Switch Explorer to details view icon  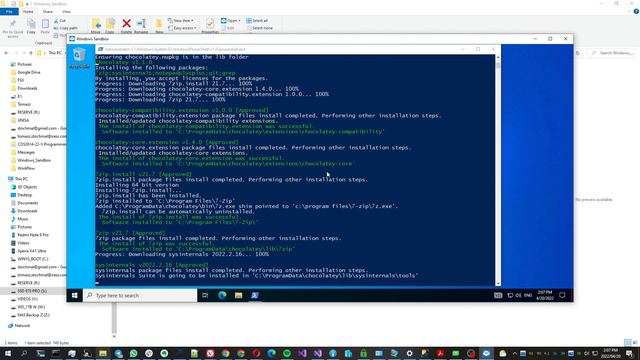[x=627, y=342]
